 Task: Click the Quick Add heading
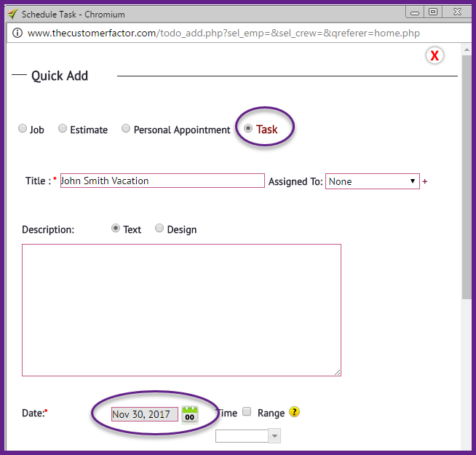pyautogui.click(x=60, y=76)
